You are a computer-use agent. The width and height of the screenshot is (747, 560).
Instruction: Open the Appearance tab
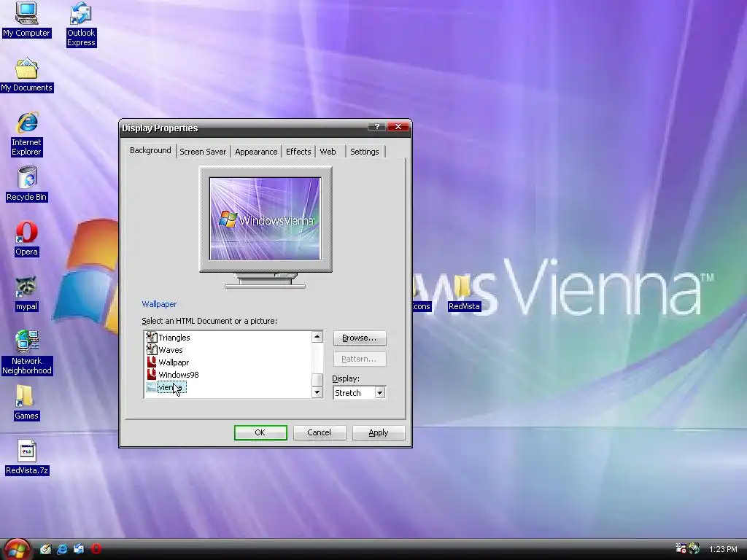pos(256,152)
